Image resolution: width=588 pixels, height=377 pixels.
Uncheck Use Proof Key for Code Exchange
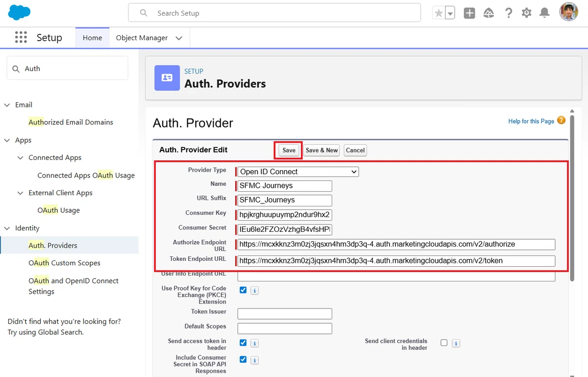click(243, 290)
